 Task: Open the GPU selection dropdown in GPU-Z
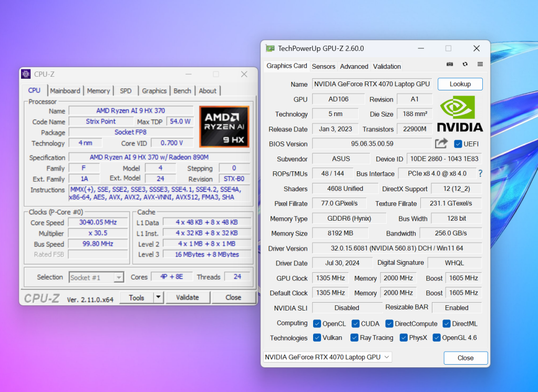(x=328, y=357)
